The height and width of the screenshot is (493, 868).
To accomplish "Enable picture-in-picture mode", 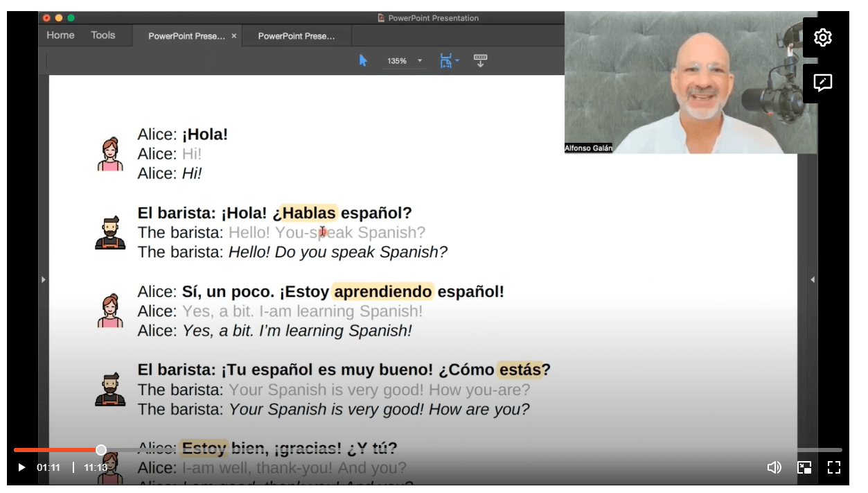I will click(x=804, y=467).
